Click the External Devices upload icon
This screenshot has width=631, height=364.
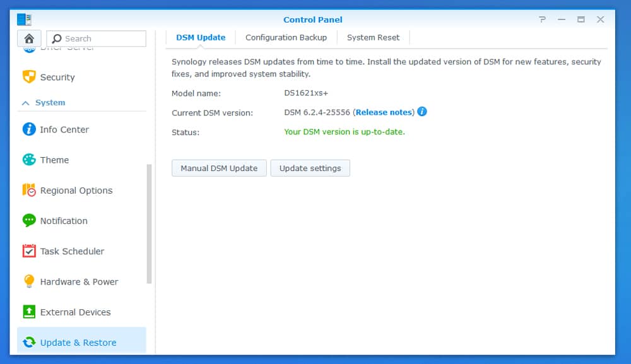(x=29, y=312)
